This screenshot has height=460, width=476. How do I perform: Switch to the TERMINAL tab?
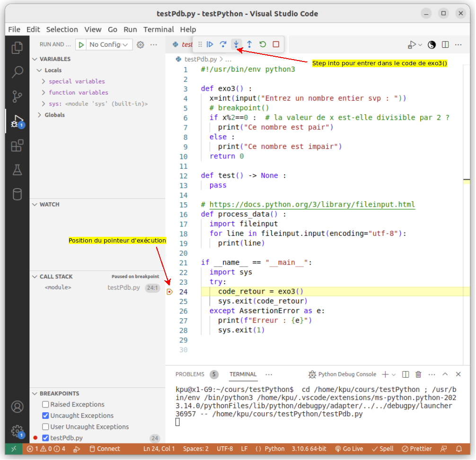coord(243,375)
